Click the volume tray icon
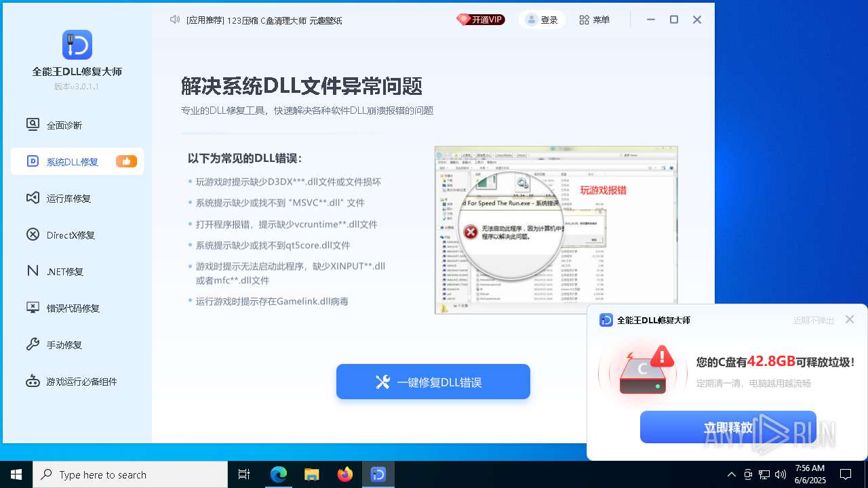This screenshot has width=868, height=488. point(781,474)
